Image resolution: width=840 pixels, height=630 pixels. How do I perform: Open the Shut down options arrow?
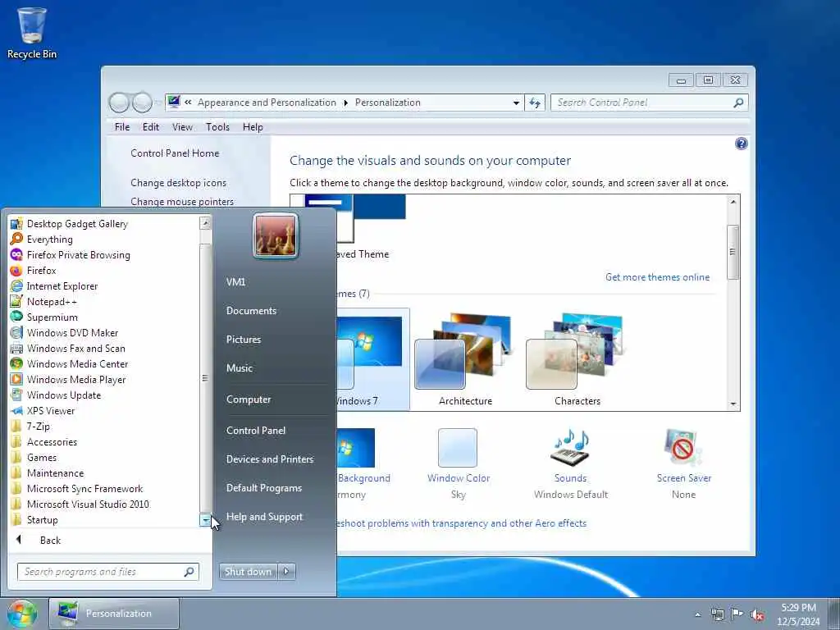[286, 572]
